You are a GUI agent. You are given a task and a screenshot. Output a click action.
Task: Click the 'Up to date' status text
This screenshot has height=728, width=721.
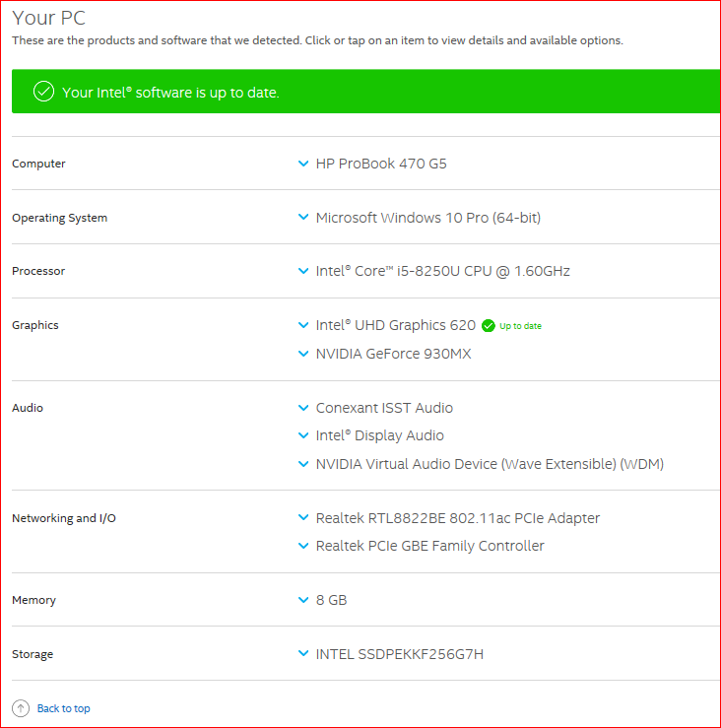point(520,326)
